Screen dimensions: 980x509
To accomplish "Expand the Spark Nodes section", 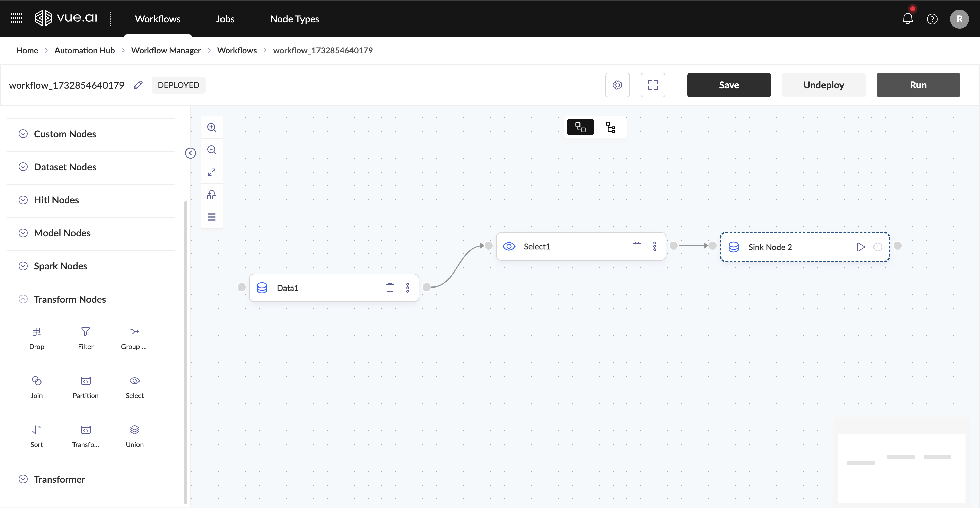I will click(x=61, y=266).
